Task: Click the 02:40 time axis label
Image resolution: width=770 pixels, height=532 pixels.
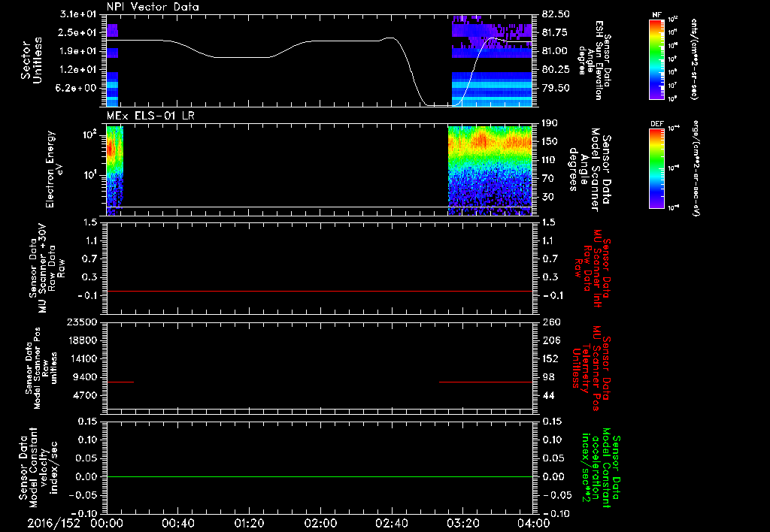Action: pyautogui.click(x=391, y=523)
